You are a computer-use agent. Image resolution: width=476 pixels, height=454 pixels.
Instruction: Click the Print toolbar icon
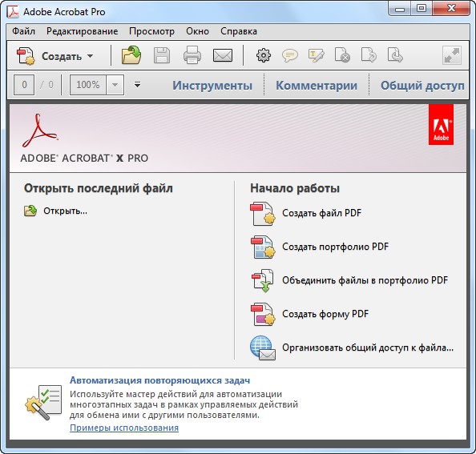coord(192,55)
